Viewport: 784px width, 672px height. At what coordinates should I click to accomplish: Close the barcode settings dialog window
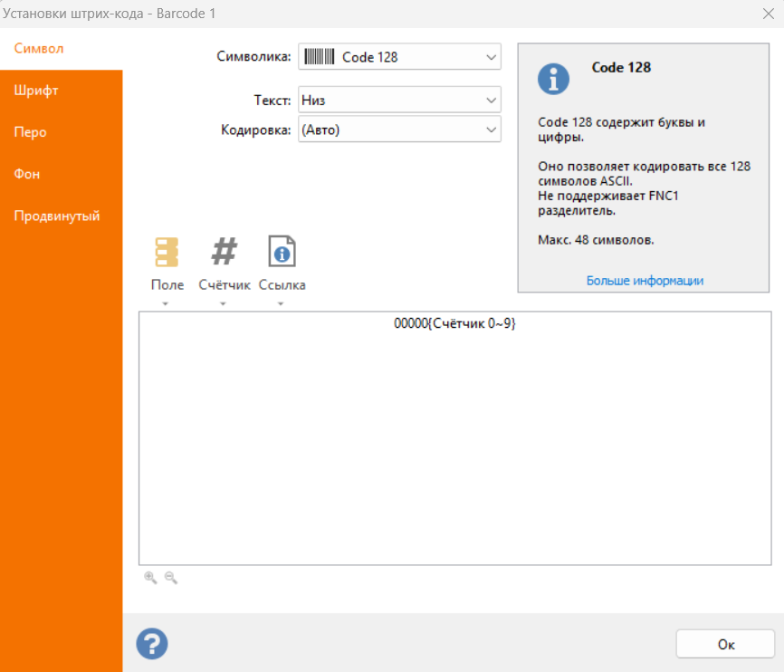(x=767, y=13)
